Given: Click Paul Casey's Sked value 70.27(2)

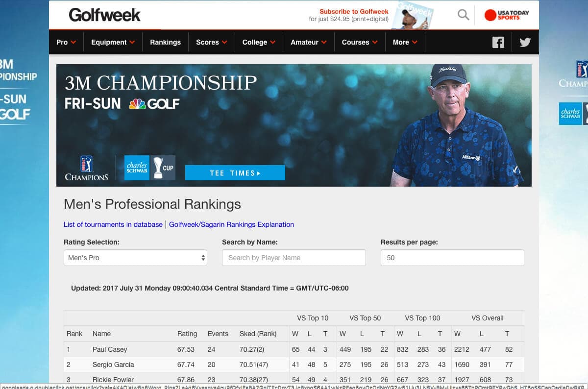Looking at the screenshot, I should click(x=252, y=349).
